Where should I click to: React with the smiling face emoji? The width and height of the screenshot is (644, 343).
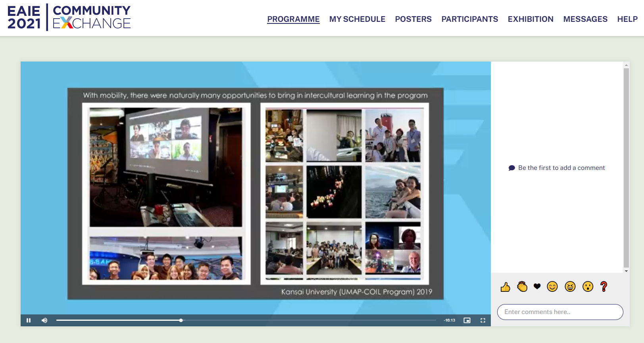(552, 287)
